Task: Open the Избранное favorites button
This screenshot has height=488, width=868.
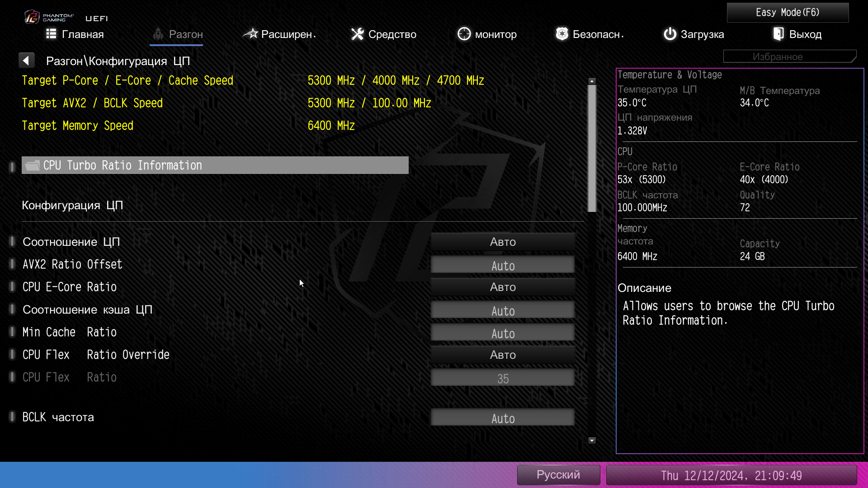Action: [789, 57]
